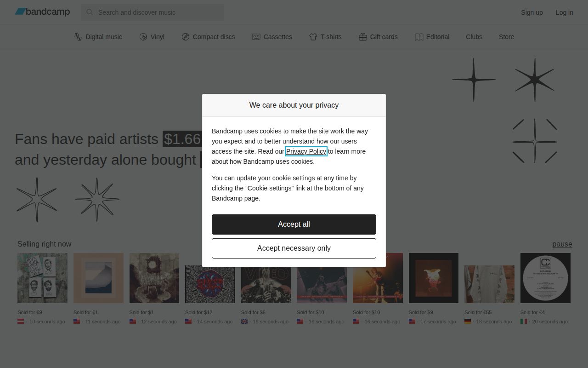This screenshot has height=368, width=588.
Task: Open the Clubs menu item
Action: point(474,36)
